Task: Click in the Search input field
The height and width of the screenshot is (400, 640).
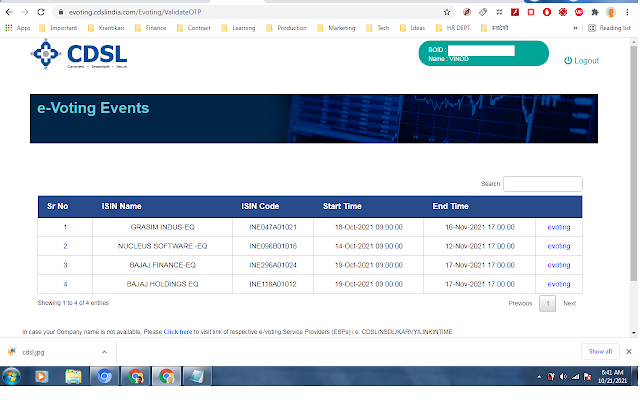Action: point(543,184)
